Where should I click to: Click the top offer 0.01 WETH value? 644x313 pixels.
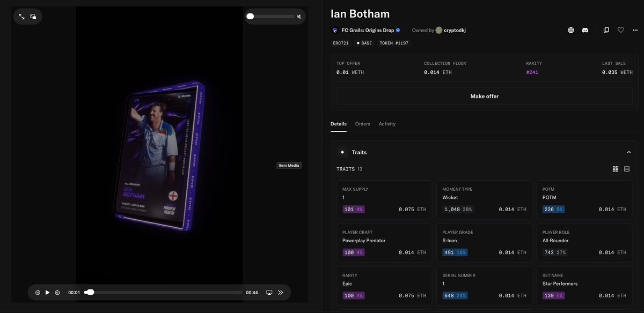point(350,72)
